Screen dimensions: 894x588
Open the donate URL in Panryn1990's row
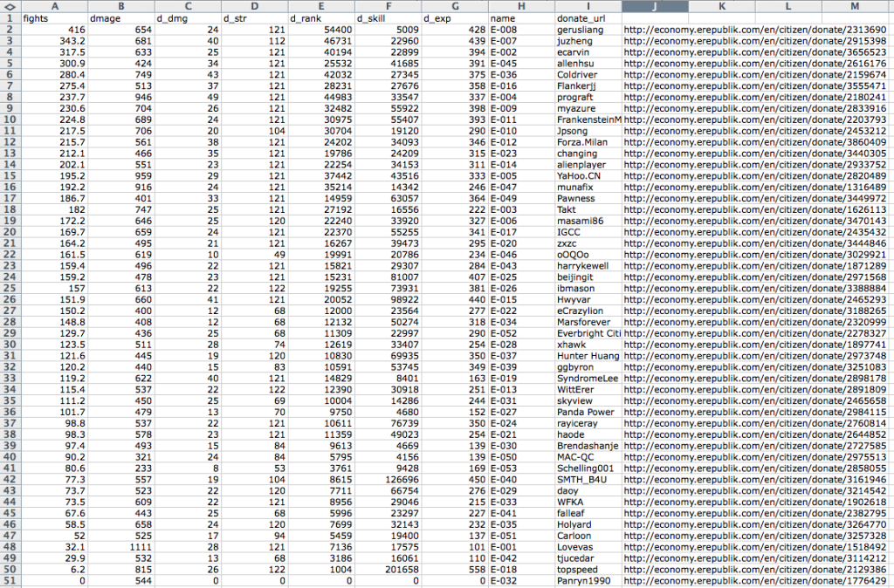coord(756,581)
